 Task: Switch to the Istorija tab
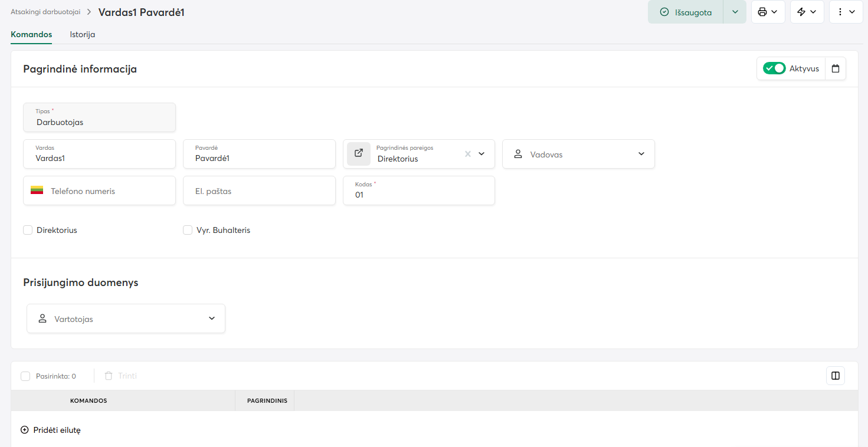[x=83, y=34]
